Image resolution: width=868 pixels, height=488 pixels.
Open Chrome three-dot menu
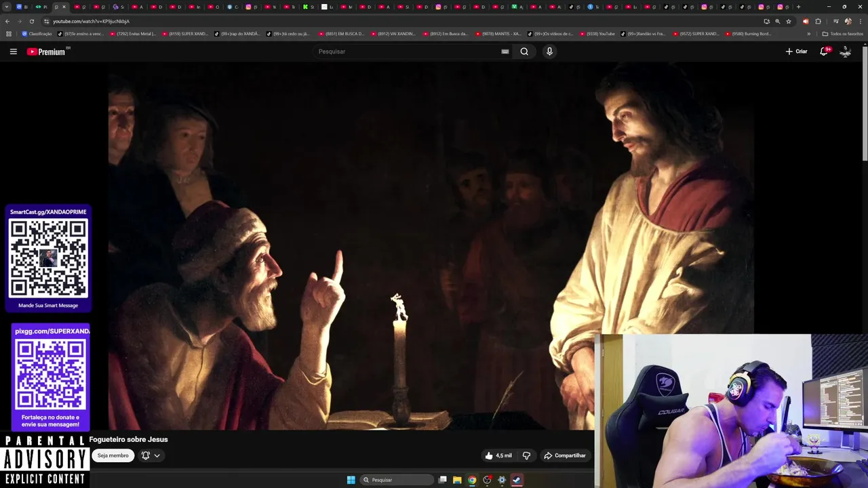point(860,21)
